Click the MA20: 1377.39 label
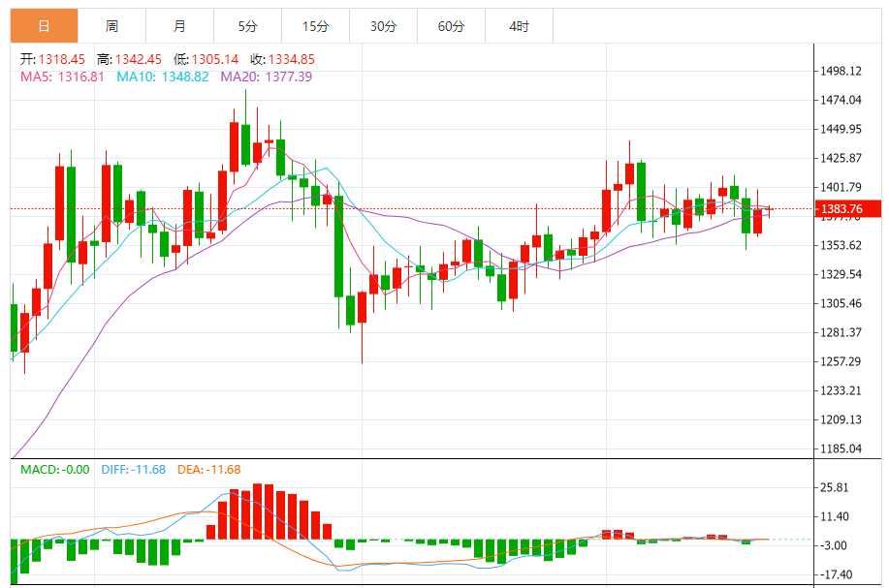Image resolution: width=889 pixels, height=588 pixels. 267,77
